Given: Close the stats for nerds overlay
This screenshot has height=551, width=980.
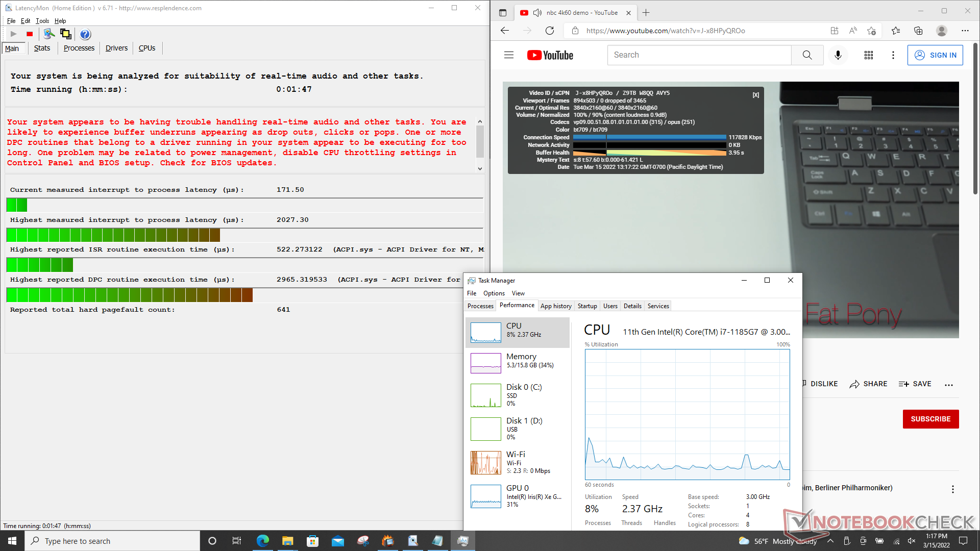Looking at the screenshot, I should click(x=756, y=95).
